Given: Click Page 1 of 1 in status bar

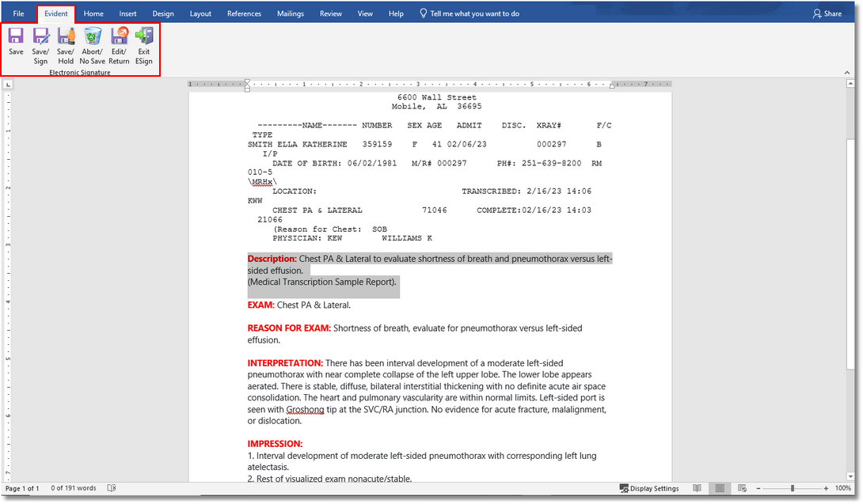Looking at the screenshot, I should (x=22, y=489).
